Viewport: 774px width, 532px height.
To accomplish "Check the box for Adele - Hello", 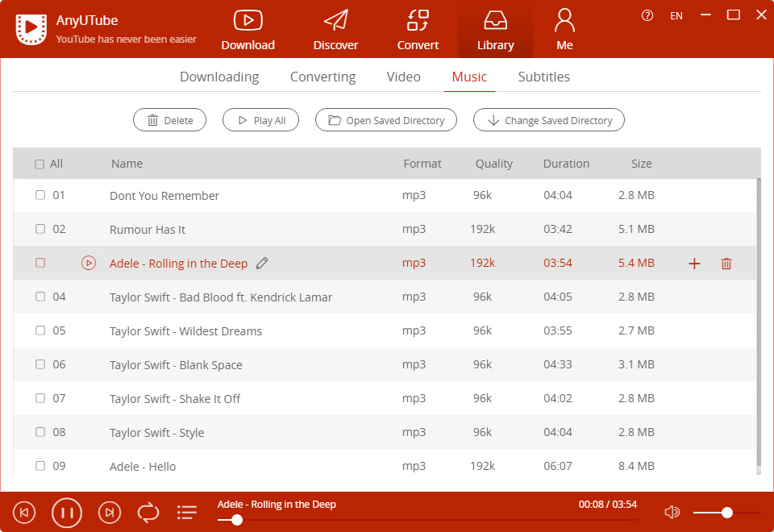I will point(40,466).
